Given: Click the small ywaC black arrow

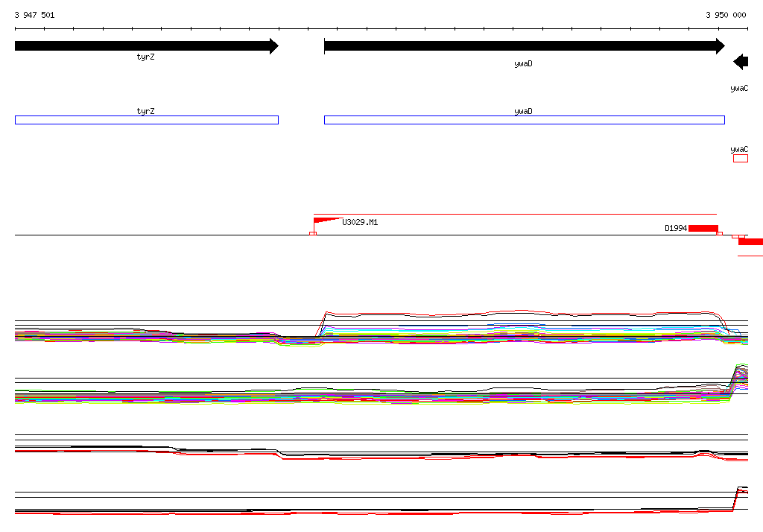Looking at the screenshot, I should [x=741, y=62].
